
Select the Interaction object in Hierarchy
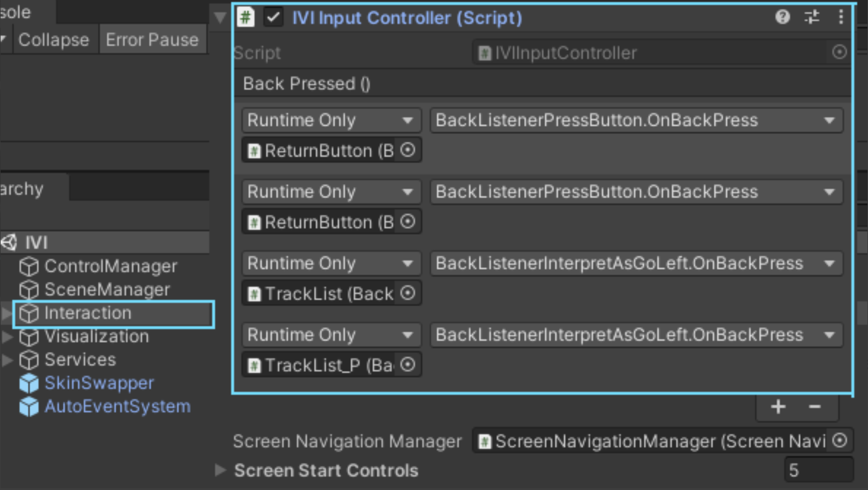click(x=88, y=312)
